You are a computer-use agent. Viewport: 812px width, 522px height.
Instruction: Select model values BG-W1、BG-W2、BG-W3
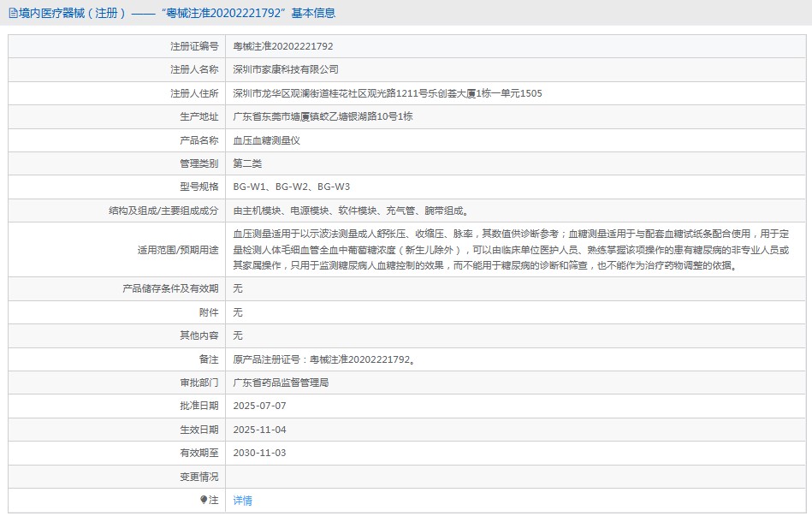292,187
